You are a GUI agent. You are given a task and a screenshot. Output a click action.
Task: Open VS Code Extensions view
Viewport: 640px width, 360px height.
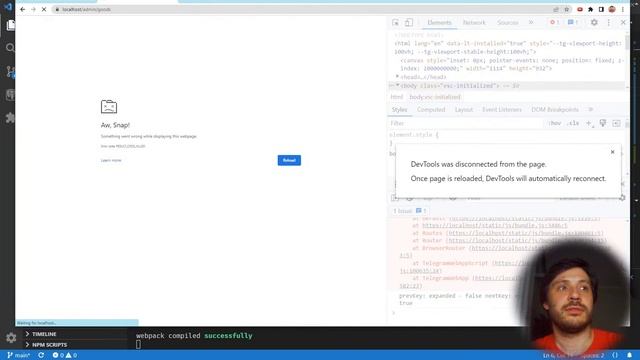[x=10, y=118]
